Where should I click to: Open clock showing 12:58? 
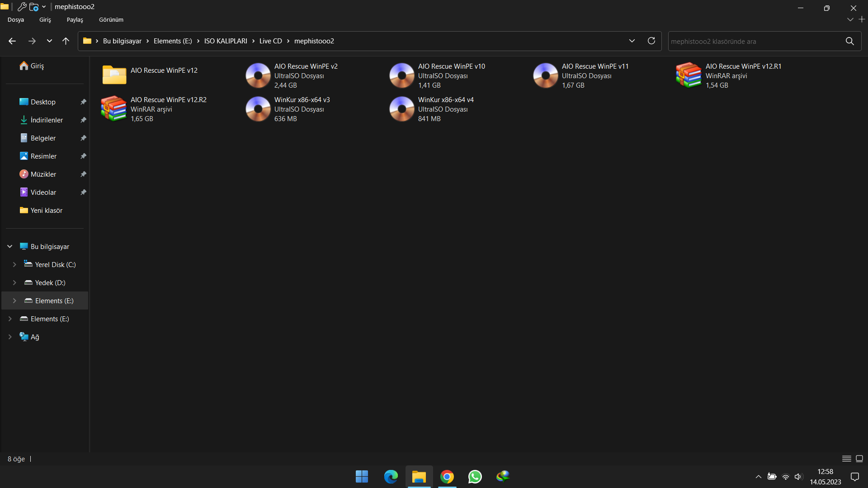(x=826, y=477)
